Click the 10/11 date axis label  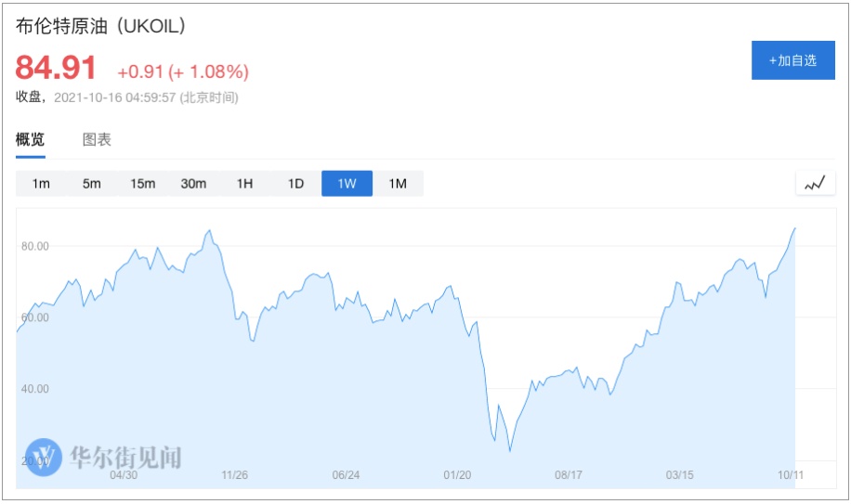790,475
